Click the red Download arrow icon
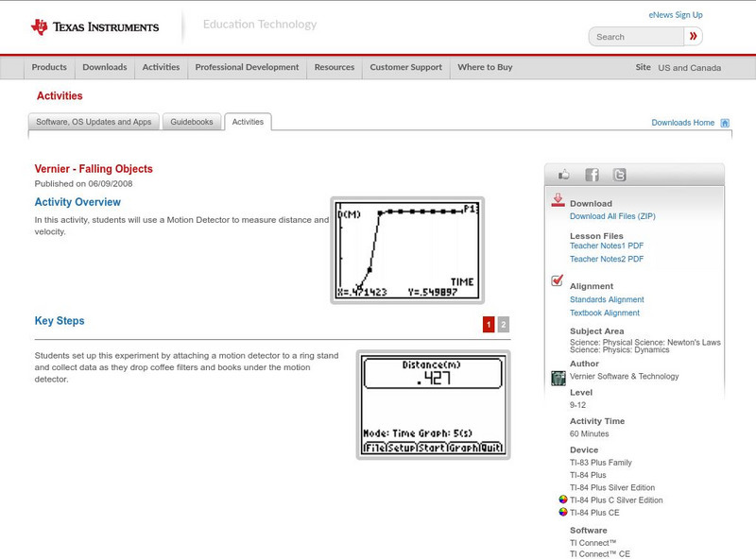 [558, 200]
